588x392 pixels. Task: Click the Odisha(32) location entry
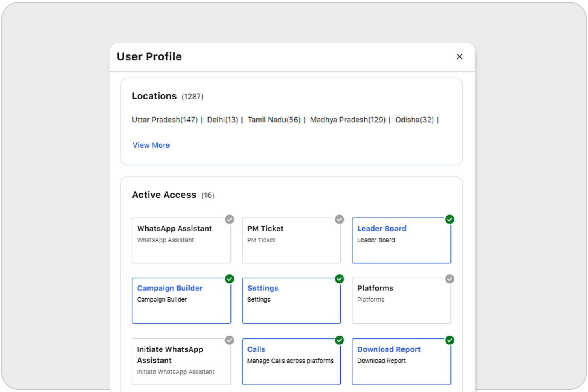click(414, 120)
